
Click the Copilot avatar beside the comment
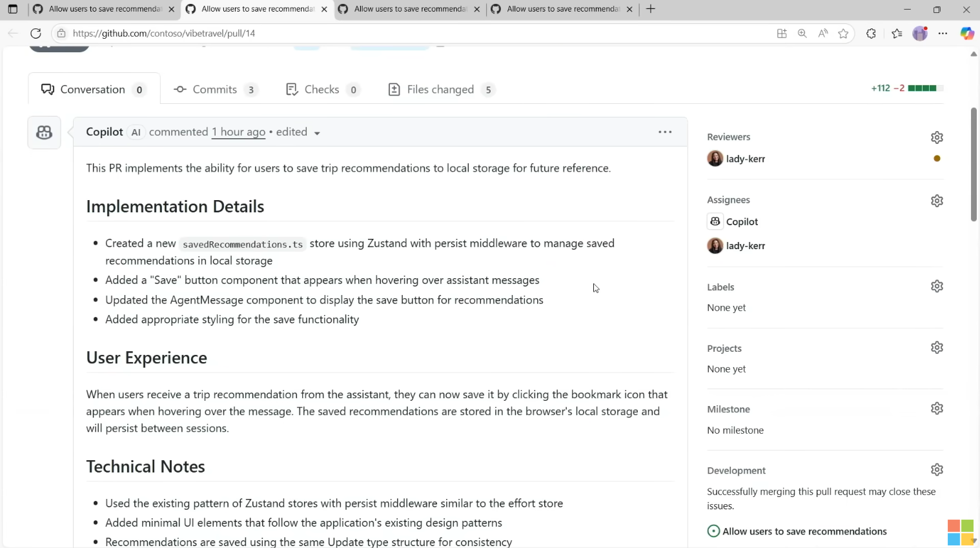click(45, 133)
